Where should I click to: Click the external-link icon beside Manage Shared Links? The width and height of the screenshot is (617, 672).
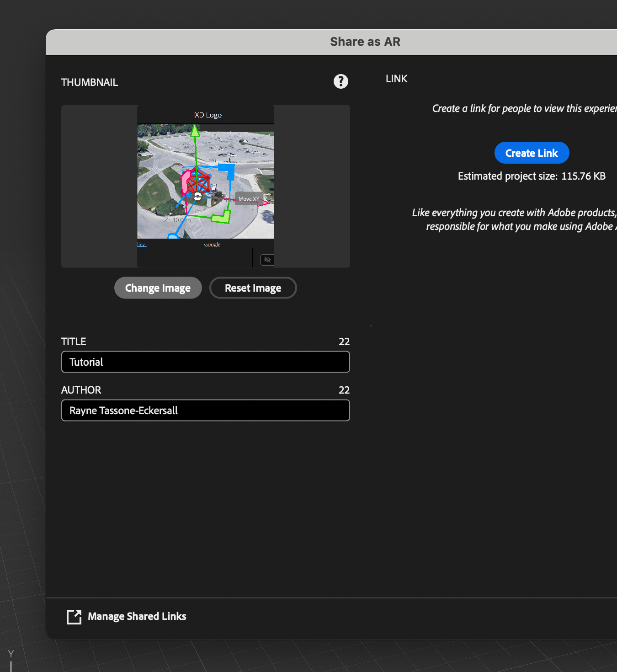(x=73, y=617)
